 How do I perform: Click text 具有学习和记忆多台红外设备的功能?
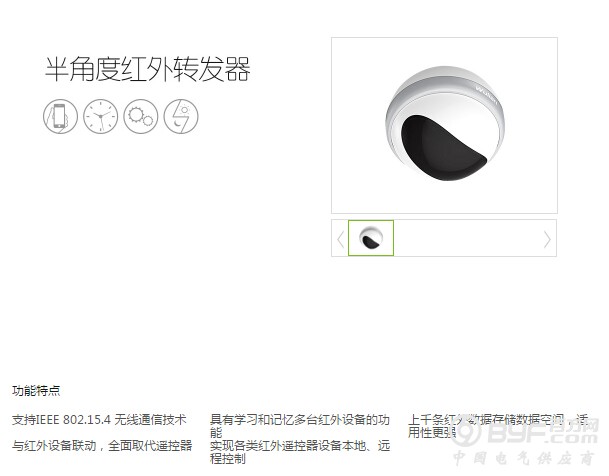[x=300, y=426]
